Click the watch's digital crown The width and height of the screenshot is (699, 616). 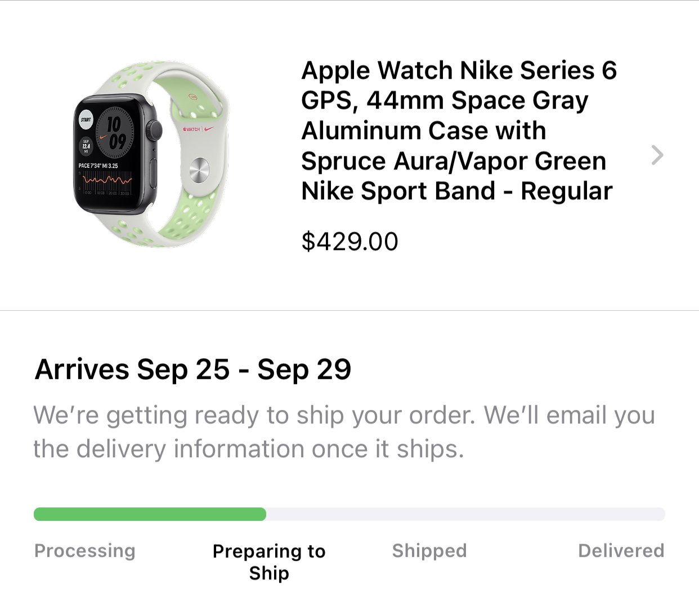pos(154,130)
